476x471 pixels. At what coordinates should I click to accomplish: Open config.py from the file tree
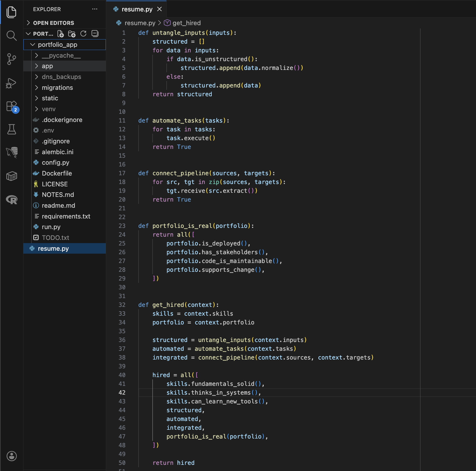coord(55,163)
